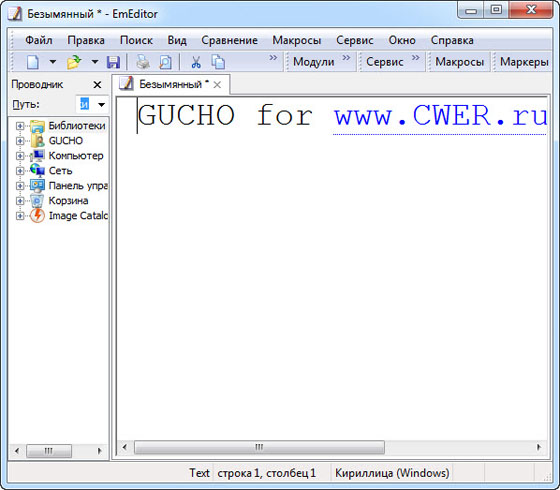Click the Copy toolbar icon
The width and height of the screenshot is (560, 490).
pyautogui.click(x=218, y=62)
